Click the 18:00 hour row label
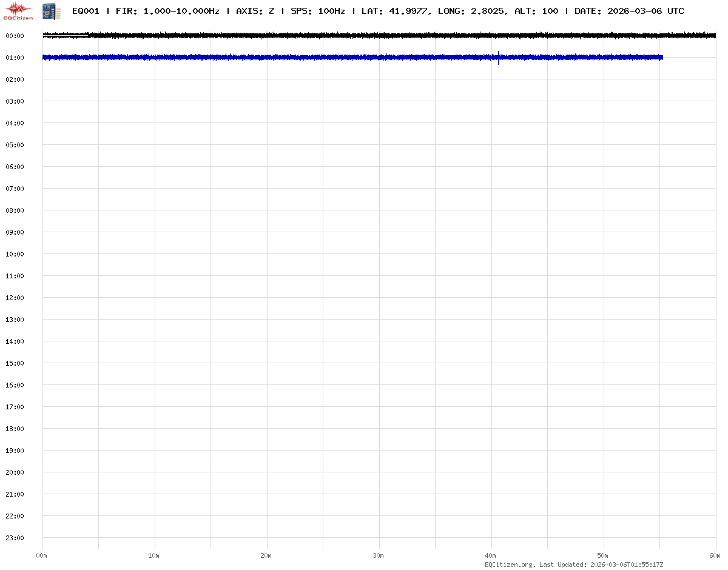 pyautogui.click(x=15, y=429)
